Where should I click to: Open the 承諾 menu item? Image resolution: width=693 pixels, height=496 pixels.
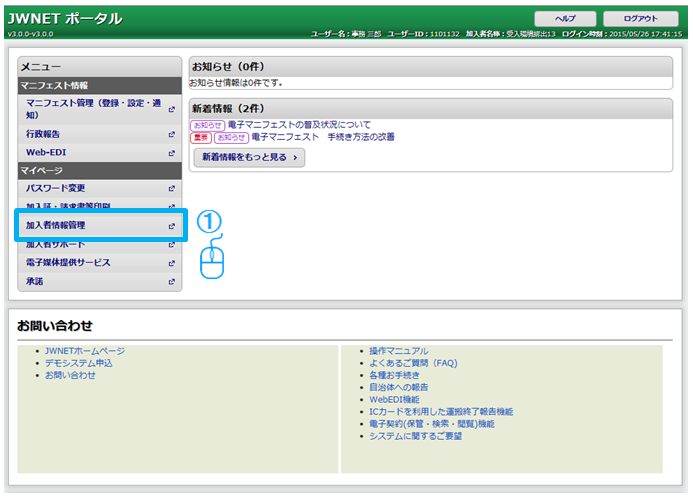click(x=100, y=281)
